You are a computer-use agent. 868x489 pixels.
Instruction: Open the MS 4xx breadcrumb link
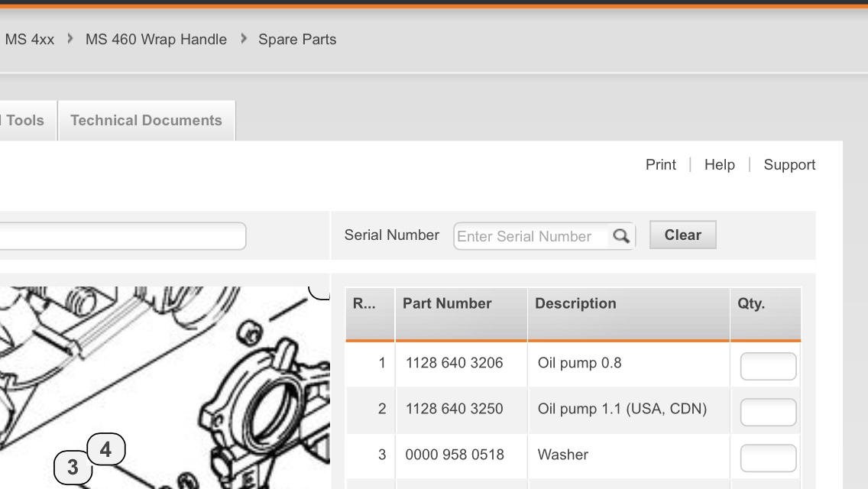[29, 39]
